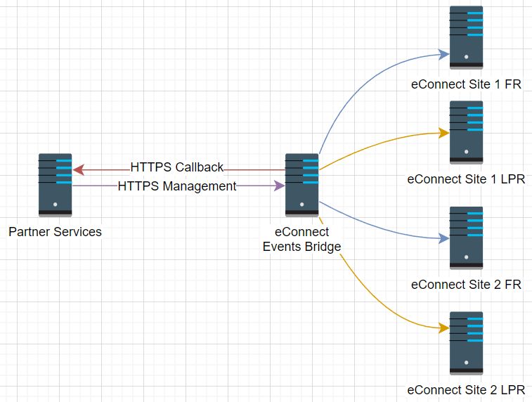Click the orange arrowhead at Site 1 LPR
Viewport: 532px width, 402px height.
[x=443, y=133]
